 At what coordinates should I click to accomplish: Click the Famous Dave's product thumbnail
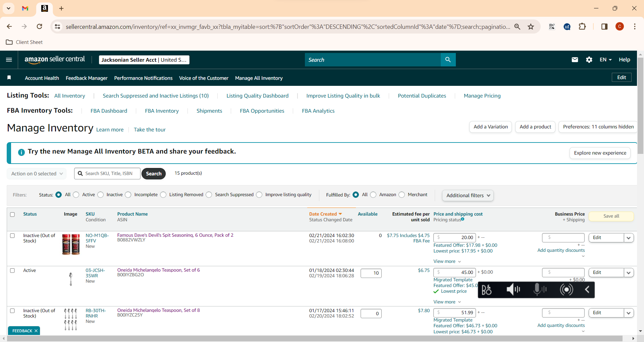click(71, 244)
